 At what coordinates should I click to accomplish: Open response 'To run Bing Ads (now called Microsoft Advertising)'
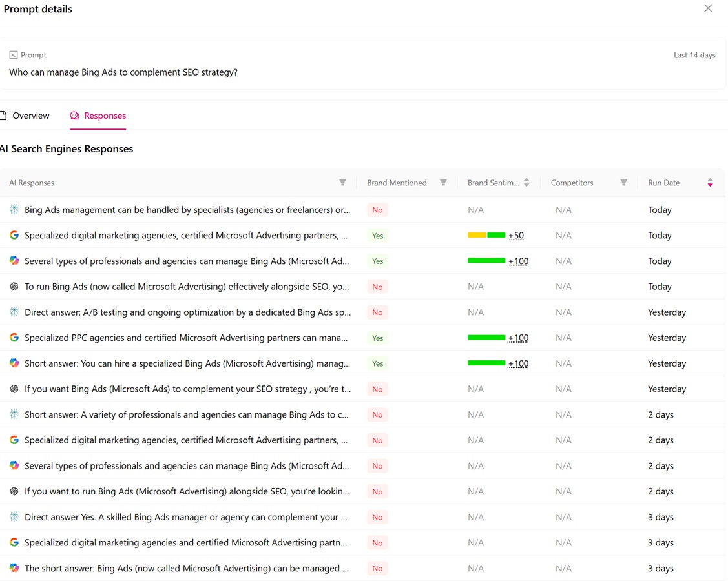coord(187,287)
